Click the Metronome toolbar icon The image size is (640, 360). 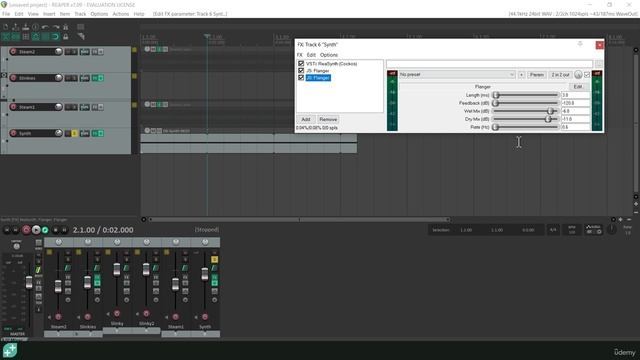pos(65,27)
